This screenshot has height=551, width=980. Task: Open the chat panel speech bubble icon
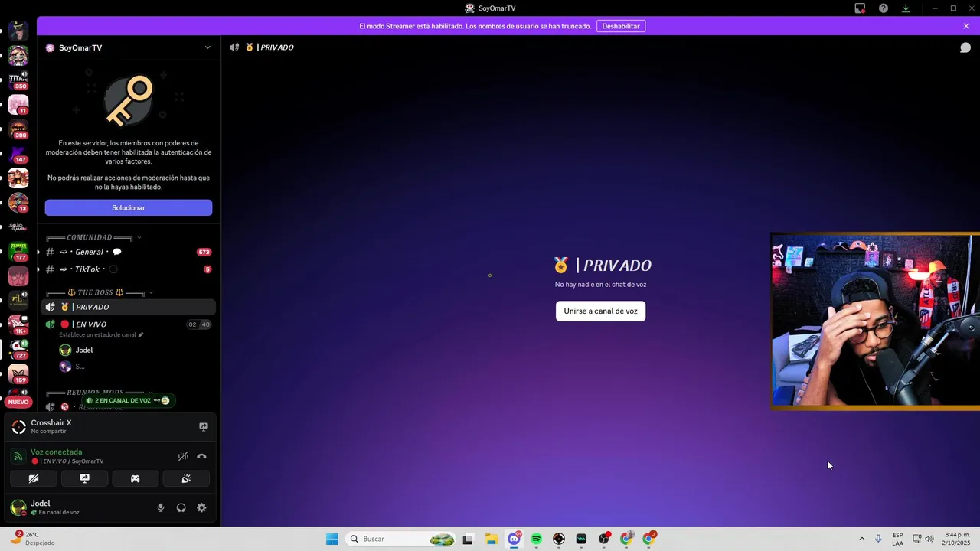coord(965,47)
